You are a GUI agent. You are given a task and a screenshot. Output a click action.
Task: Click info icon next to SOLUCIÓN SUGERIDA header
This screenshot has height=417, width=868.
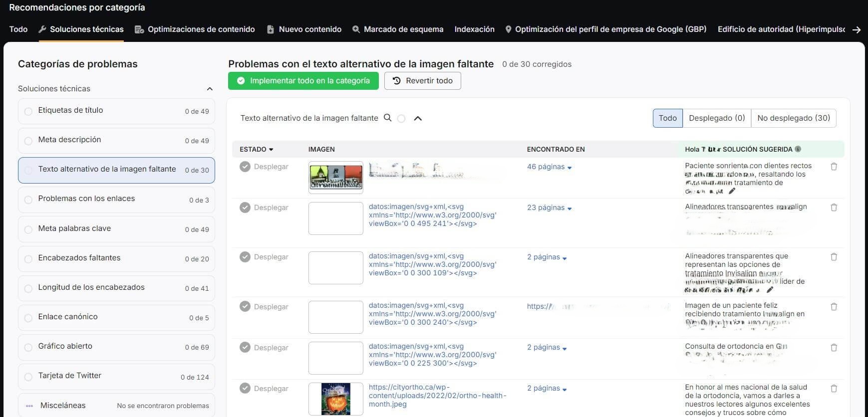[x=798, y=149]
